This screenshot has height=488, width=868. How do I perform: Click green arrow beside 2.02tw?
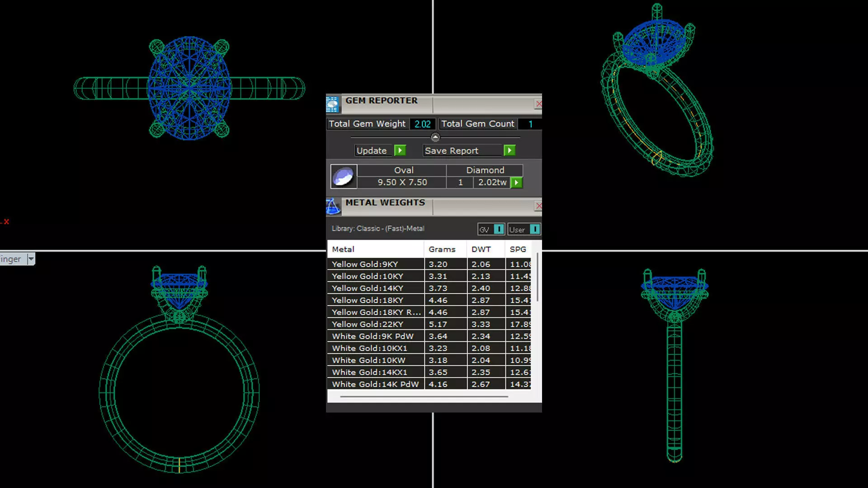(x=516, y=183)
